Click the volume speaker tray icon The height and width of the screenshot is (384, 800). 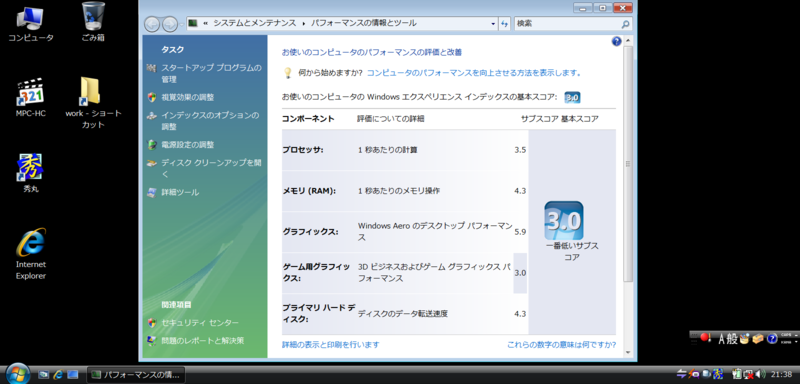(x=760, y=374)
